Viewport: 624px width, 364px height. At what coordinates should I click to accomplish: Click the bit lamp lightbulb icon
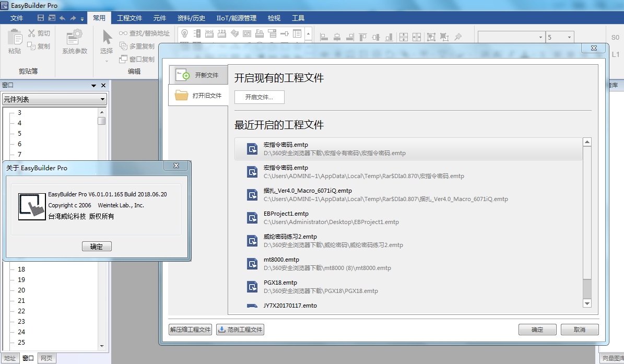(x=184, y=33)
